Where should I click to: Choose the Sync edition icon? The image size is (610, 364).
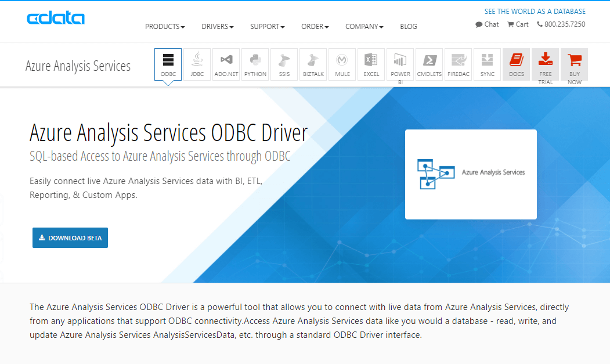click(x=488, y=64)
